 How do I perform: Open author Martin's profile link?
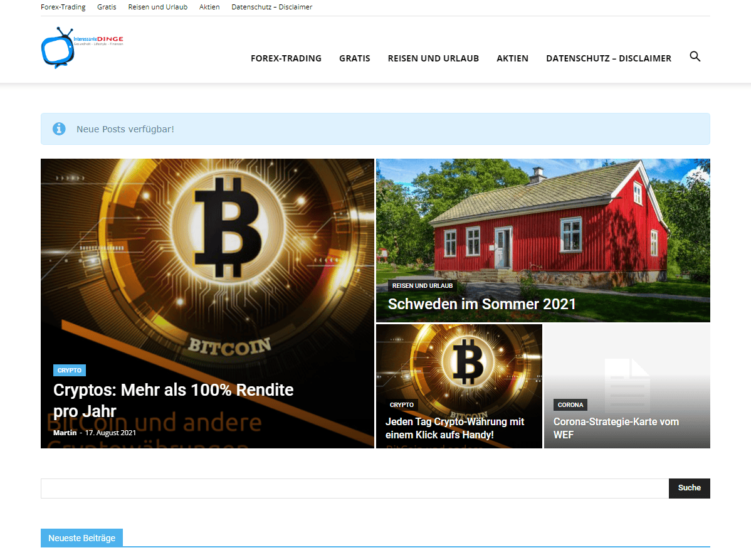coord(65,433)
